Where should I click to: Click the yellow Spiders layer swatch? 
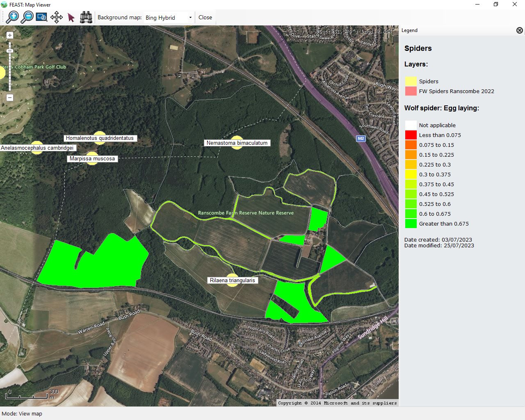point(411,81)
